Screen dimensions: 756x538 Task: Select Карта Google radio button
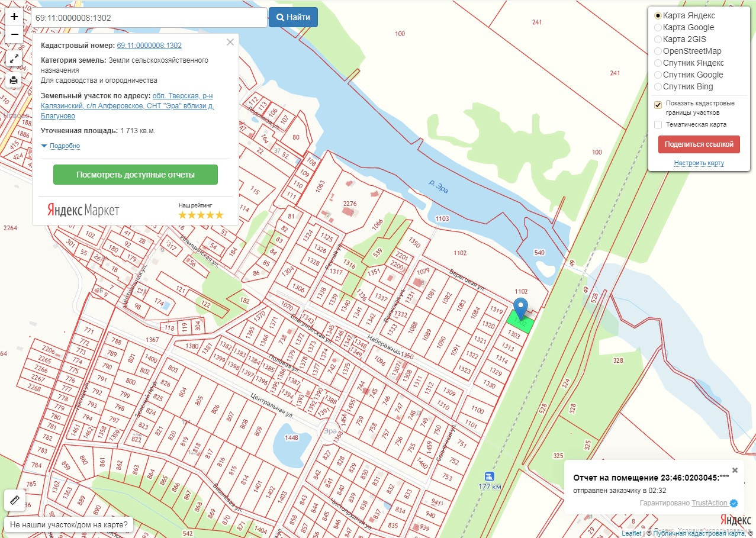[658, 27]
